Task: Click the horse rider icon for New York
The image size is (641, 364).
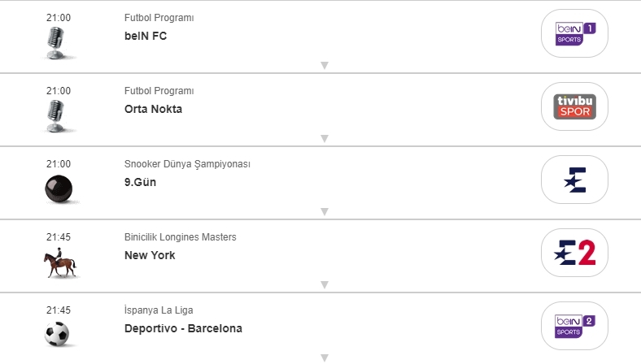Action: coord(59,264)
